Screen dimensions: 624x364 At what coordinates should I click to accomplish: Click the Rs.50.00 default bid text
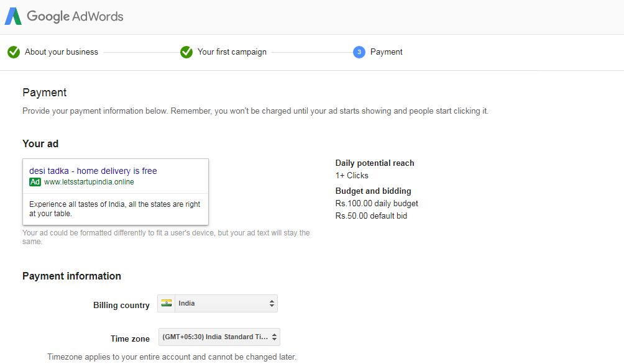point(371,216)
